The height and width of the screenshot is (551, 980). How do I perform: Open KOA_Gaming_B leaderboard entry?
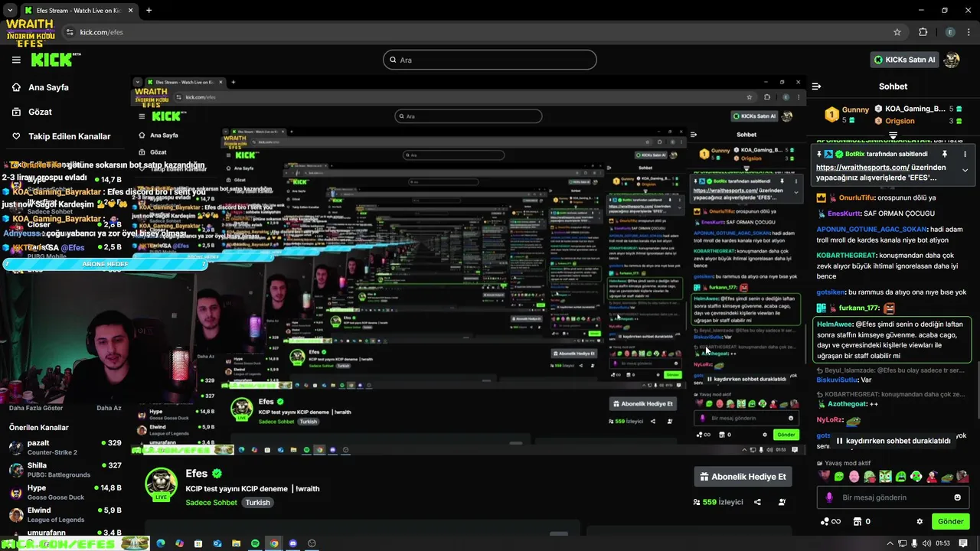tap(918, 109)
